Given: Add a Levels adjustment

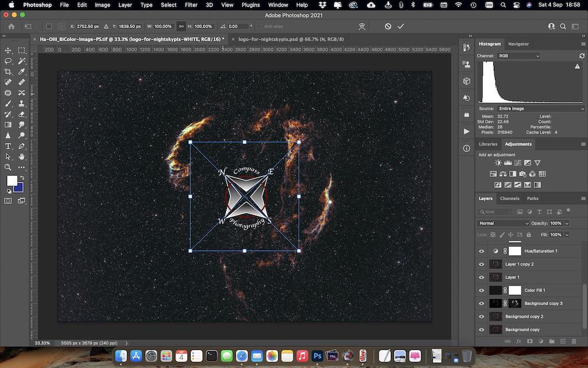Looking at the screenshot, I should (x=508, y=163).
